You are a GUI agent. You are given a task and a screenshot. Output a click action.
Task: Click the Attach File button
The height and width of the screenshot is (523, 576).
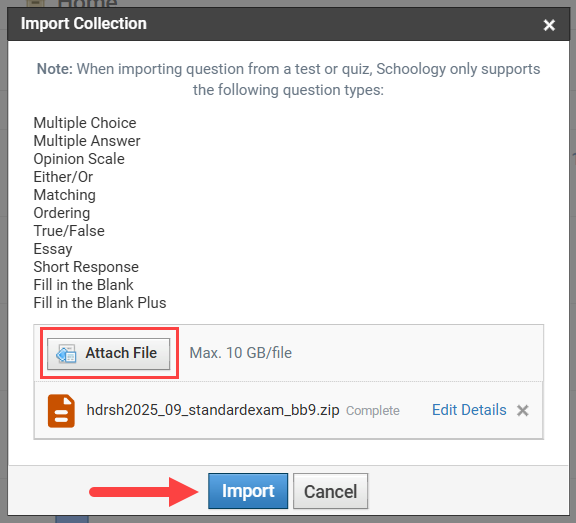(x=108, y=353)
